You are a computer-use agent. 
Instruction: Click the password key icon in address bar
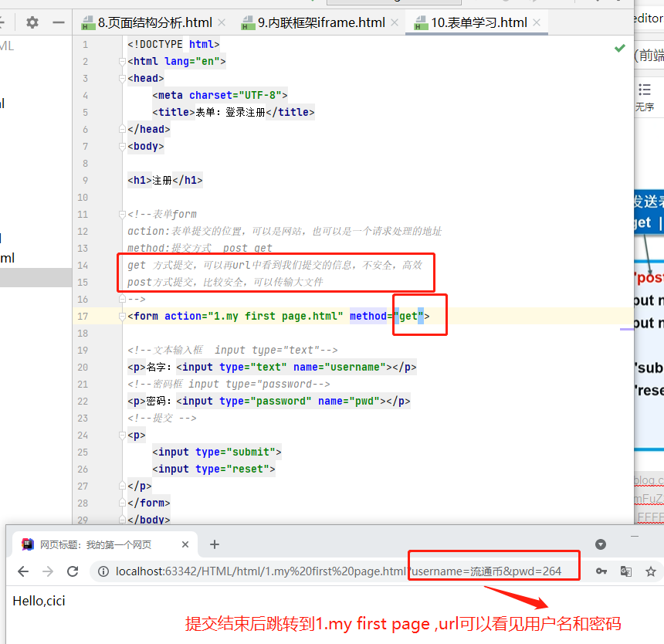[x=601, y=571]
